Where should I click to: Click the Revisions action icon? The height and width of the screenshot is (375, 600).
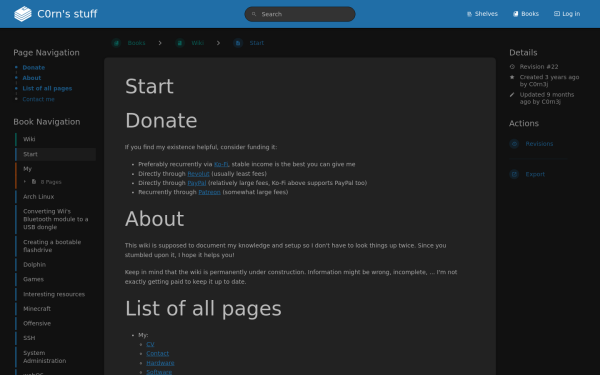(514, 144)
